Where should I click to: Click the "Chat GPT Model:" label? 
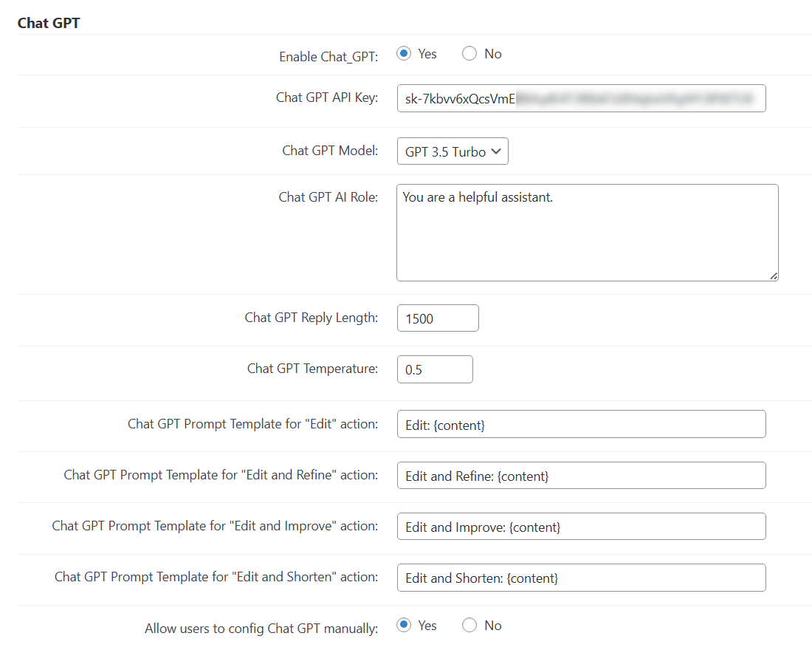pyautogui.click(x=330, y=151)
